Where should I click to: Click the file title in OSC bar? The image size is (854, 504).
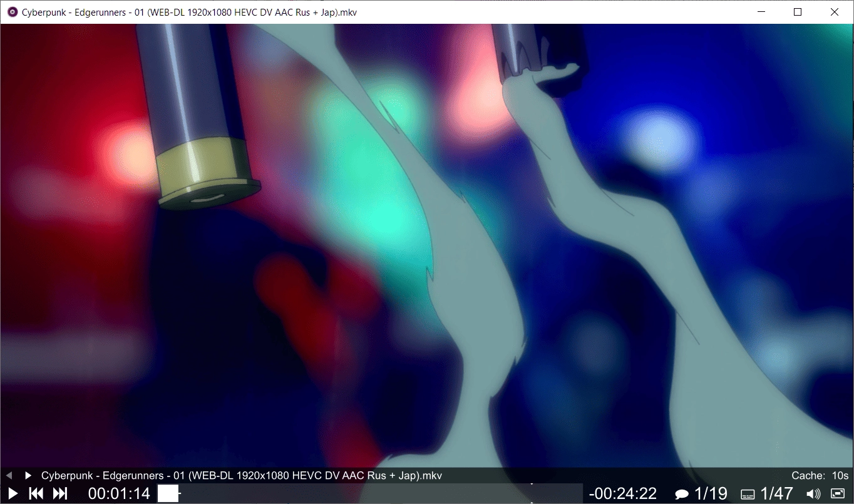point(242,476)
